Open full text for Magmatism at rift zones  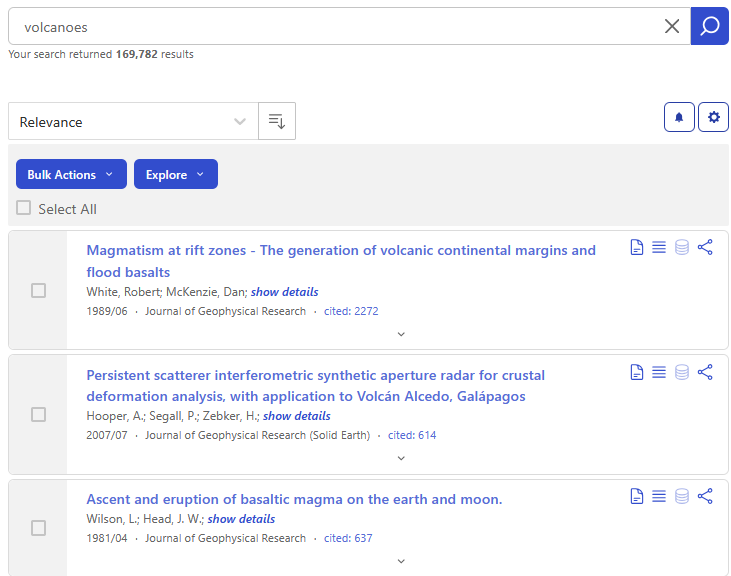tap(636, 247)
